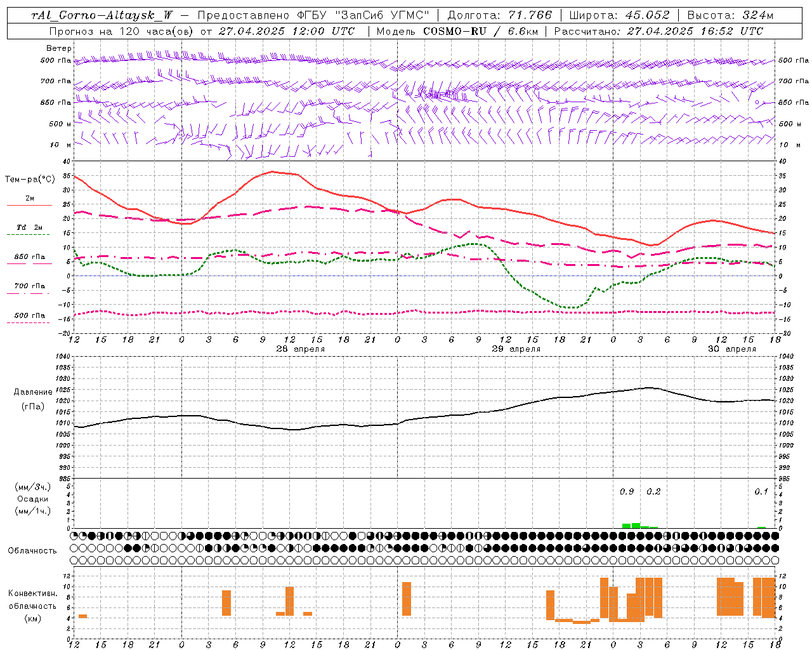Click the '30 апреля' date label
This screenshot has width=812, height=650.
coord(732,349)
